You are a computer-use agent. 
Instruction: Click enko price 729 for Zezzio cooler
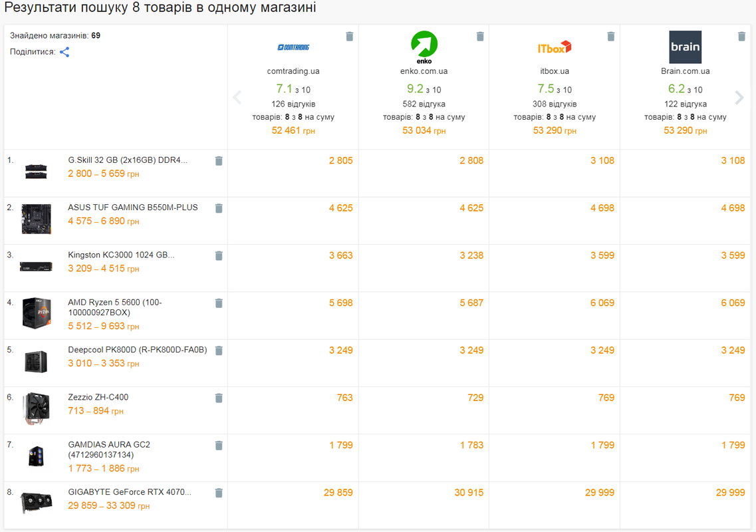coord(475,398)
